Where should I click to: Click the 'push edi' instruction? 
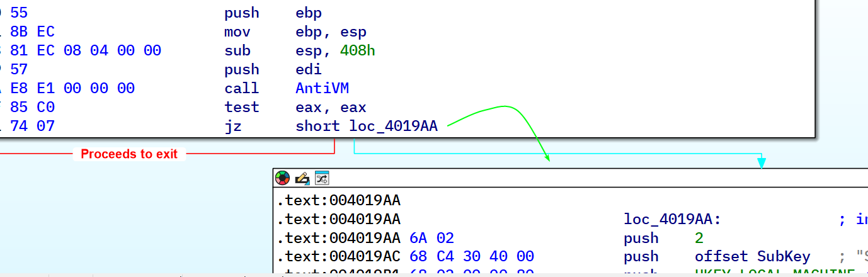[273, 70]
